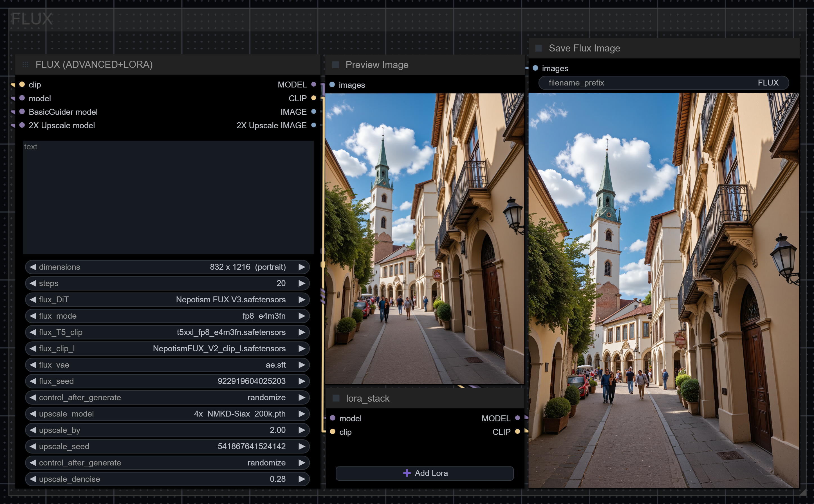The image size is (814, 504).
Task: Click the MODEL output connector on FLUX node
Action: 313,84
